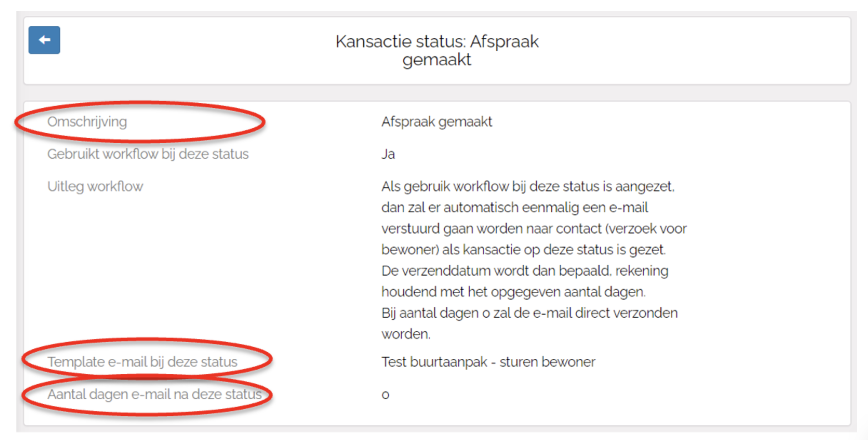Screen dimensions: 868x440
Task: Click the line 'houdend met het opgegeven aantal dagen'
Action: pyautogui.click(x=513, y=292)
